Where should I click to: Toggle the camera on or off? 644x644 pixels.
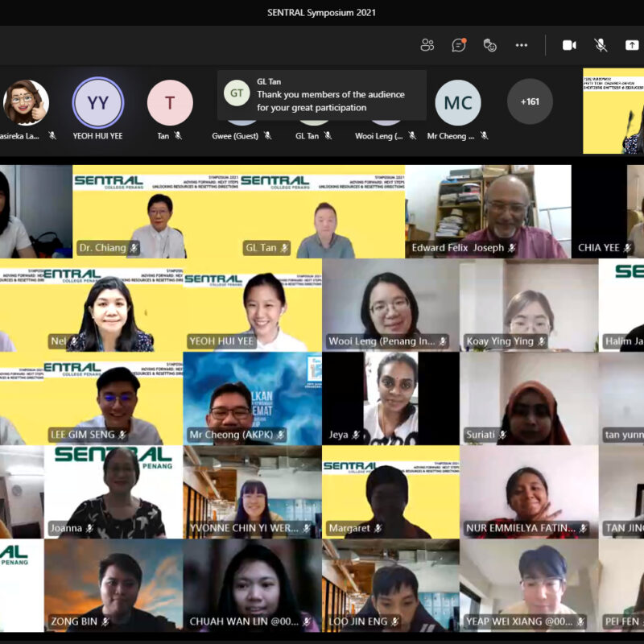coord(569,45)
